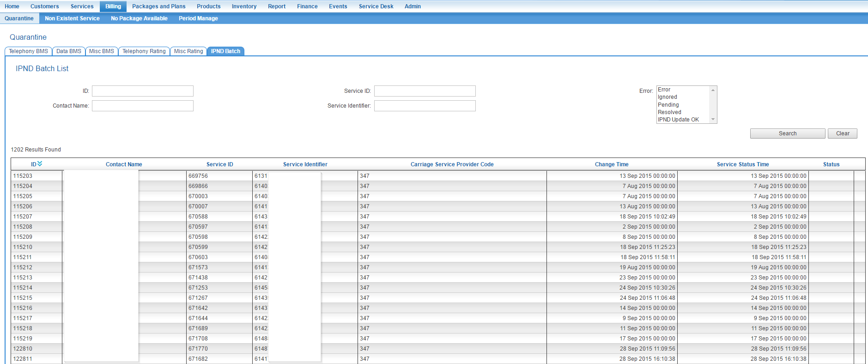This screenshot has width=868, height=364.
Task: Open the Service Desk menu
Action: pos(376,6)
